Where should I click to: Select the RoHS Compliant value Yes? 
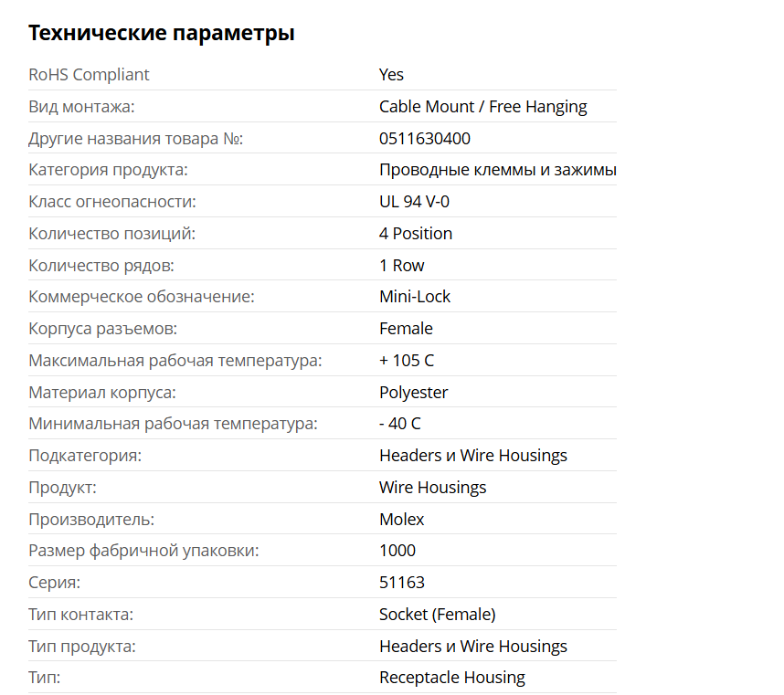[x=391, y=75]
